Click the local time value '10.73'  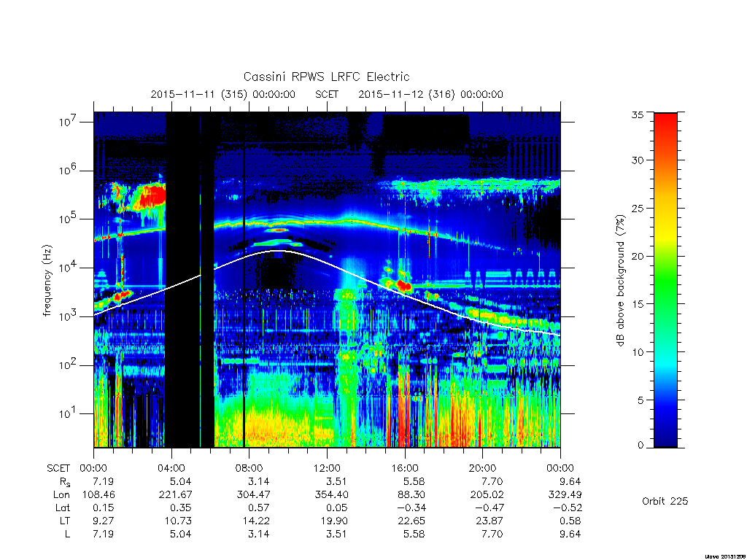[x=178, y=521]
